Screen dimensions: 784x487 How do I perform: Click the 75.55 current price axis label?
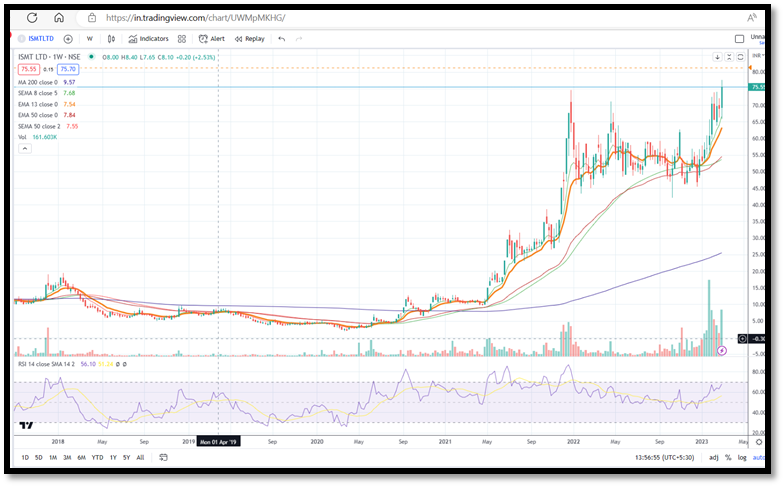point(756,87)
